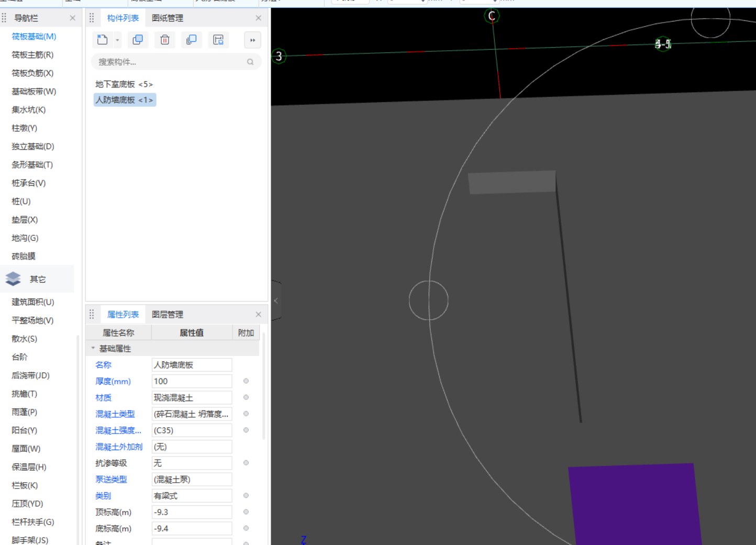756x545 pixels.
Task: Show more component list tools
Action: pos(252,40)
